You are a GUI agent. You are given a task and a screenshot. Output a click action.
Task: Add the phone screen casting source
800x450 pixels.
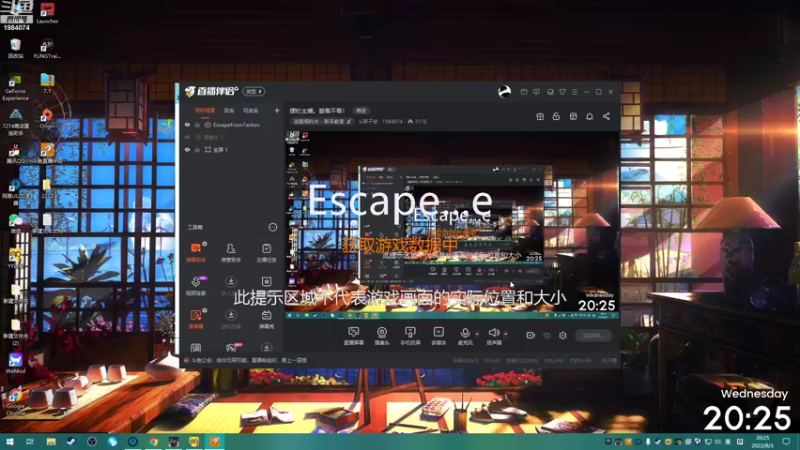coord(410,335)
